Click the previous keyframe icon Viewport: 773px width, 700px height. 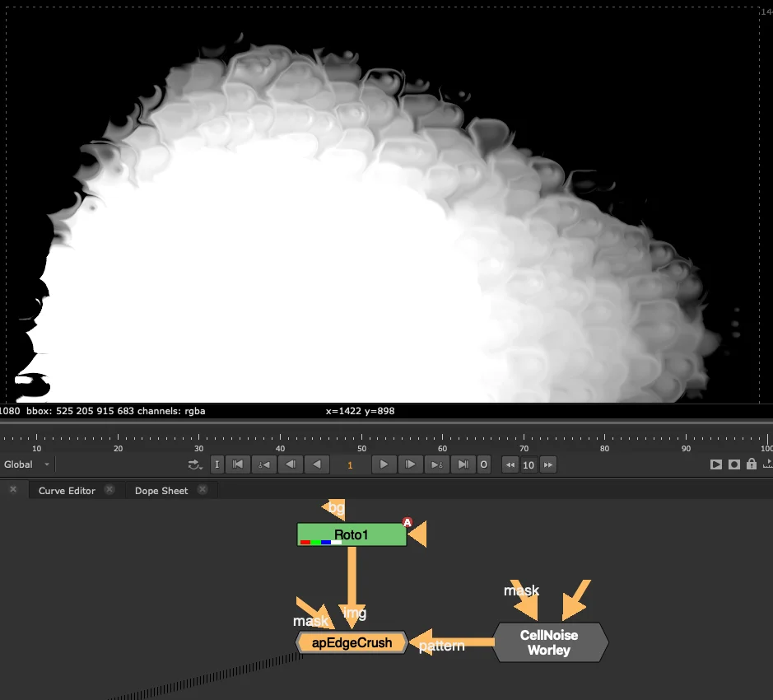(x=263, y=464)
